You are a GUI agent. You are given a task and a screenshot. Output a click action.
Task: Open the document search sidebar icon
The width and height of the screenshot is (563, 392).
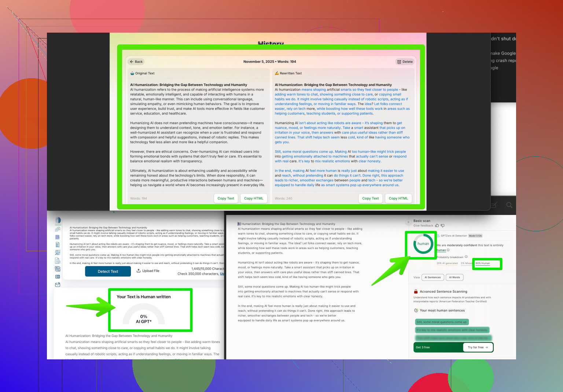tap(58, 237)
